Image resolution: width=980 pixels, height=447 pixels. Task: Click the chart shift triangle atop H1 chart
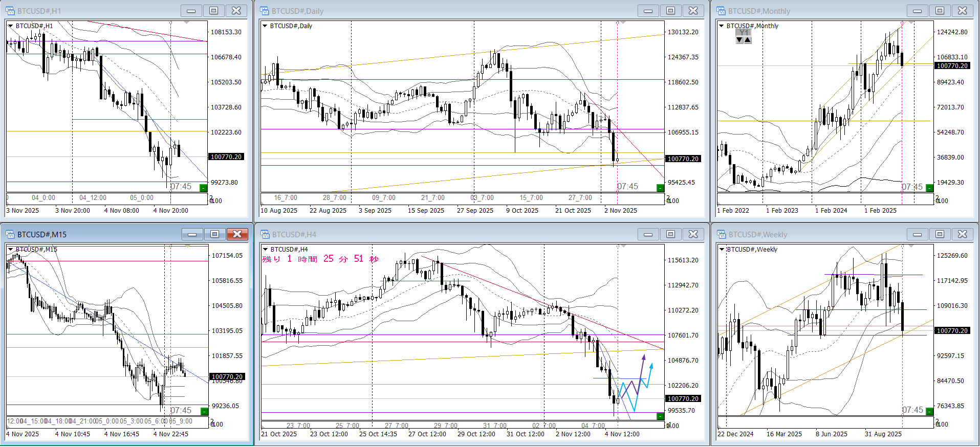tap(186, 23)
